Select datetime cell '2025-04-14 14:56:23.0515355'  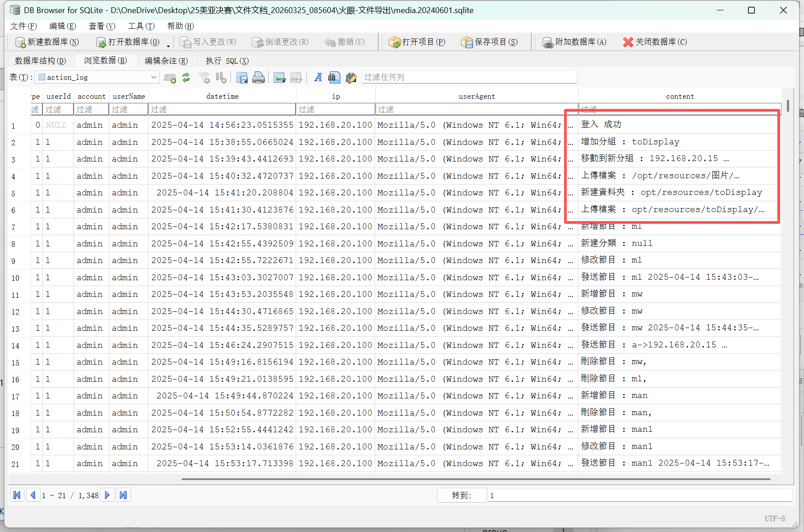(222, 125)
